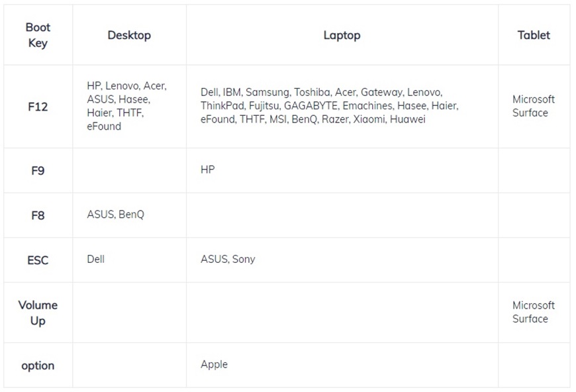Click the ESC row label

[38, 260]
